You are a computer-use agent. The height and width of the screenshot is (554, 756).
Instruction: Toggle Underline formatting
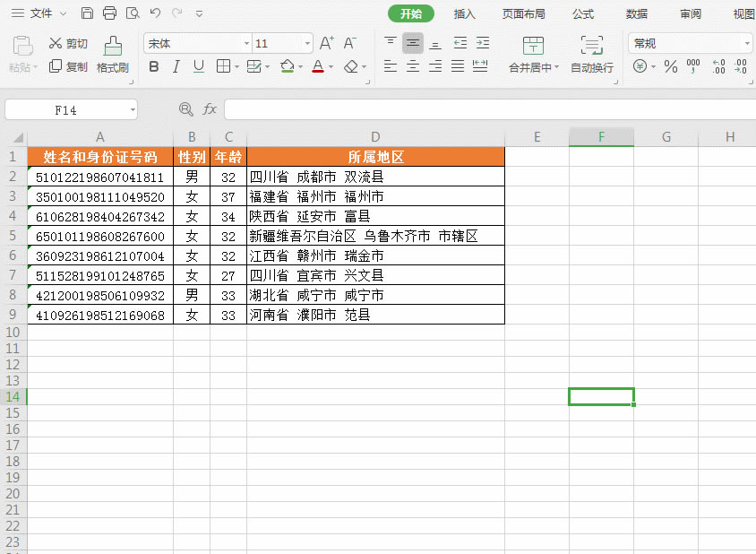199,66
